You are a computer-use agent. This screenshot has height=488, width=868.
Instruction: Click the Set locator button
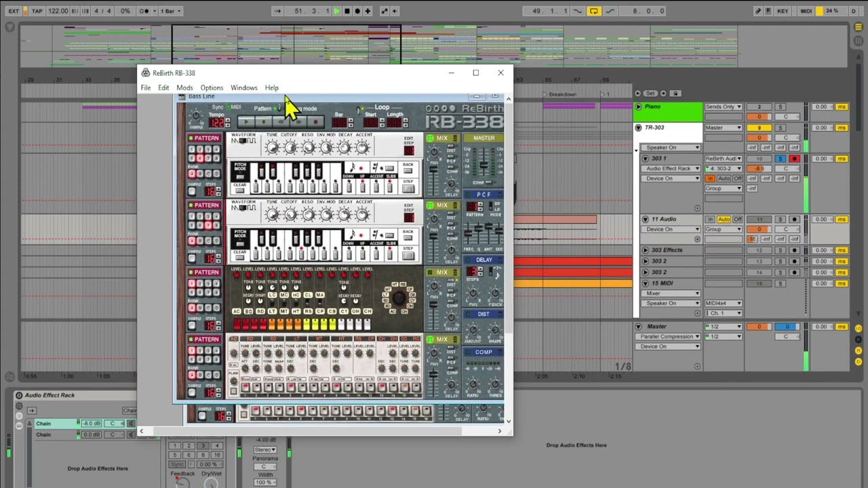[651, 94]
